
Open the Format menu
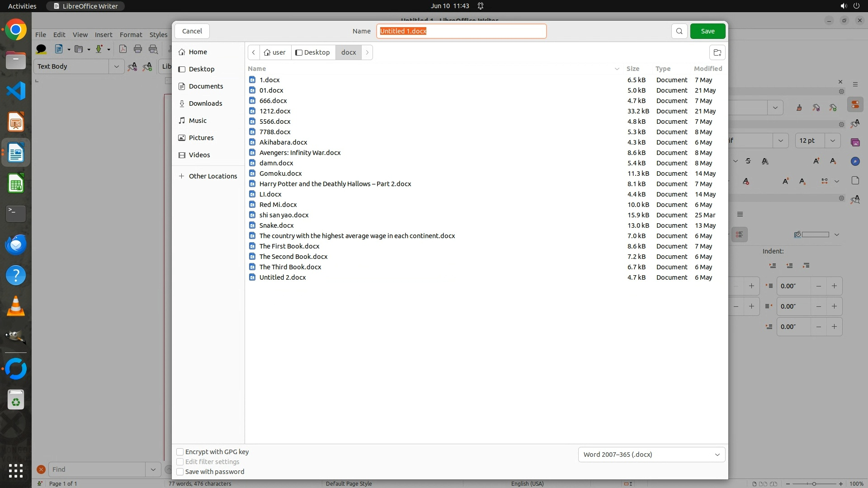pyautogui.click(x=131, y=35)
